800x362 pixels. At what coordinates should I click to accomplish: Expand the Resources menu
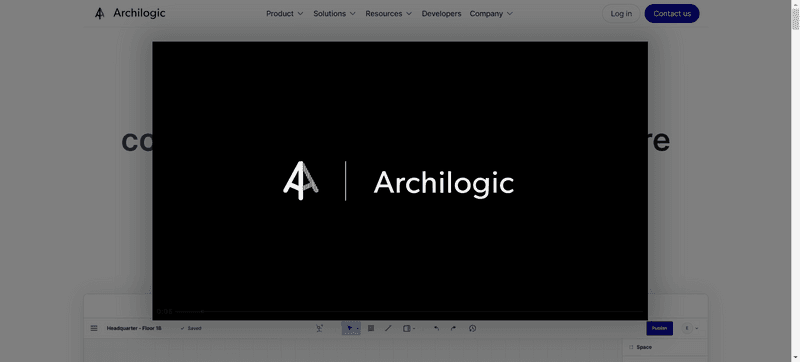pyautogui.click(x=388, y=14)
